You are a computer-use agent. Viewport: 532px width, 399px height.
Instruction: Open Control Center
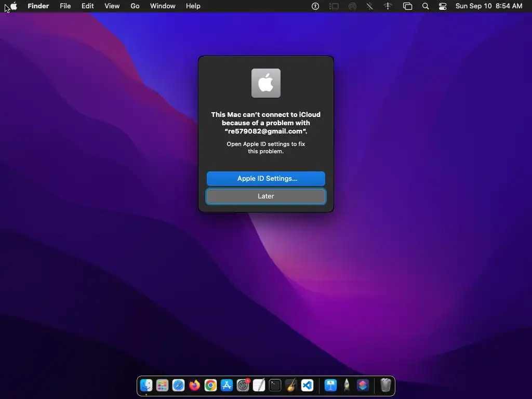[x=443, y=6]
